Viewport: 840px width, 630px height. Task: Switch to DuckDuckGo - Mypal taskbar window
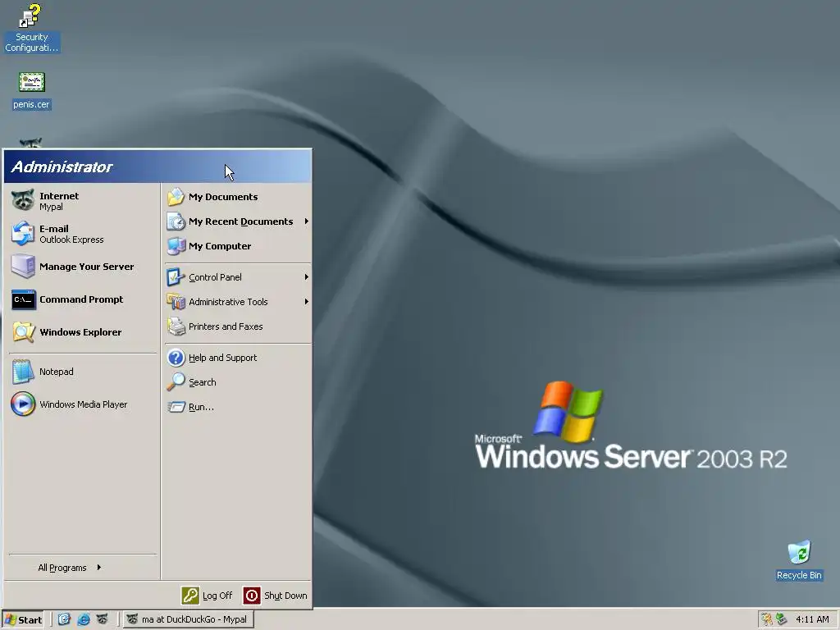189,619
